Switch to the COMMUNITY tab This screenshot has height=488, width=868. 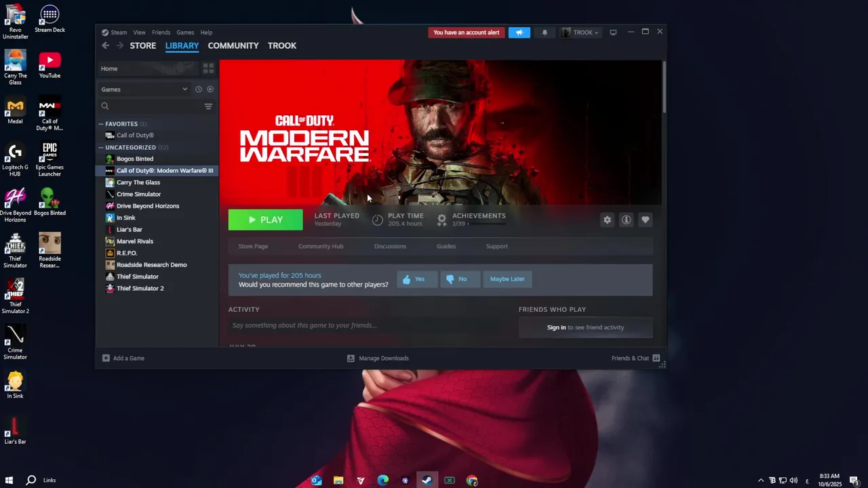(x=233, y=45)
